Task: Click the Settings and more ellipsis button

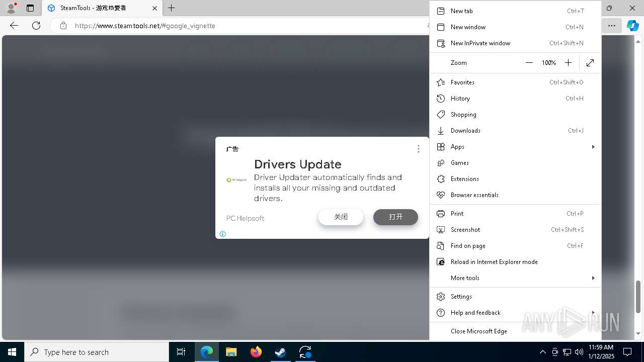Action: pyautogui.click(x=611, y=26)
